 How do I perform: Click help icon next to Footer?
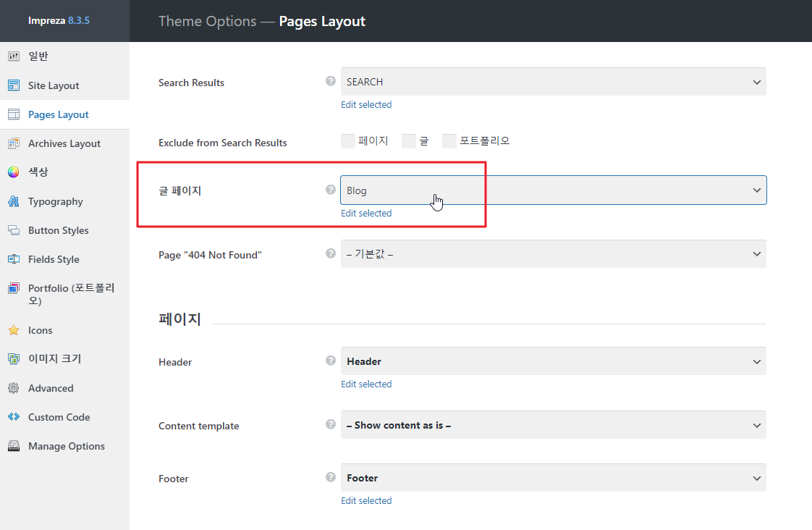331,477
